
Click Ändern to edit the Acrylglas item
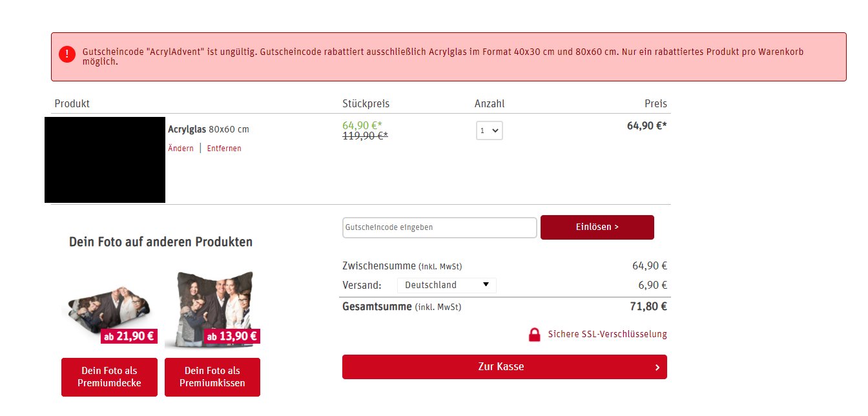click(181, 149)
